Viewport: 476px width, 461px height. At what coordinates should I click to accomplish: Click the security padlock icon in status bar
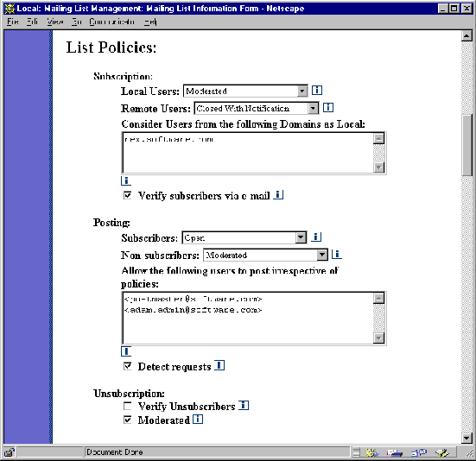click(x=10, y=452)
